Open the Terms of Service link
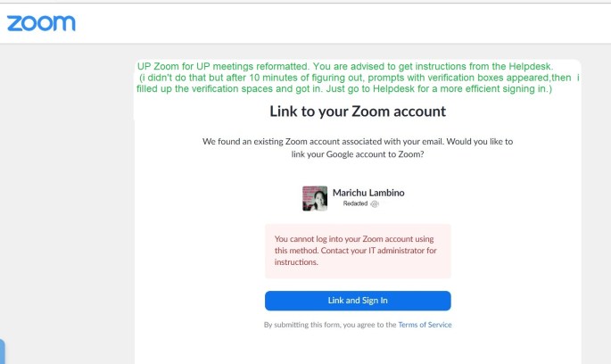 click(425, 325)
